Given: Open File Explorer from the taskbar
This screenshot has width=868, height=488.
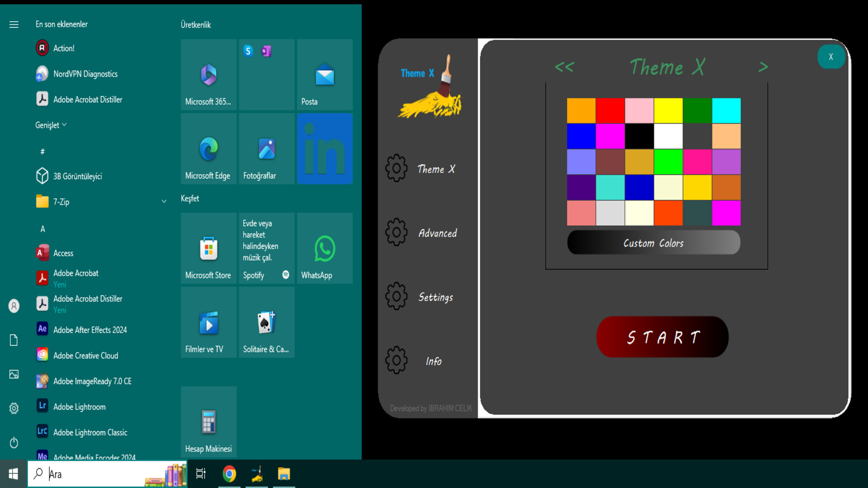Looking at the screenshot, I should click(x=284, y=474).
